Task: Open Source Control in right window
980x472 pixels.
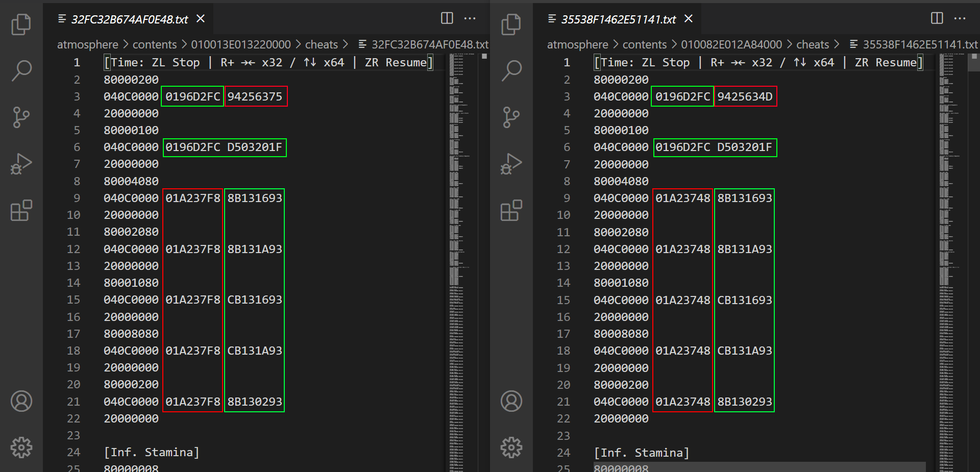Action: point(511,117)
